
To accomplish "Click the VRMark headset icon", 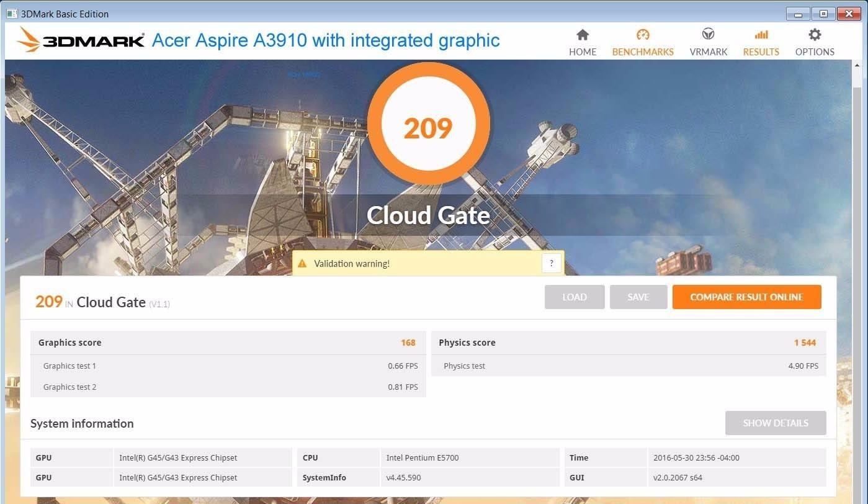I will coord(708,34).
